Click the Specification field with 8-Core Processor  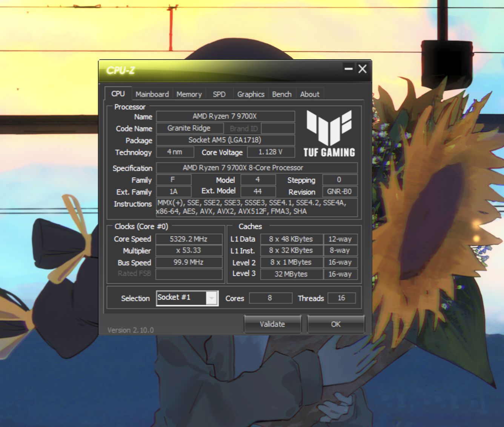tap(257, 168)
